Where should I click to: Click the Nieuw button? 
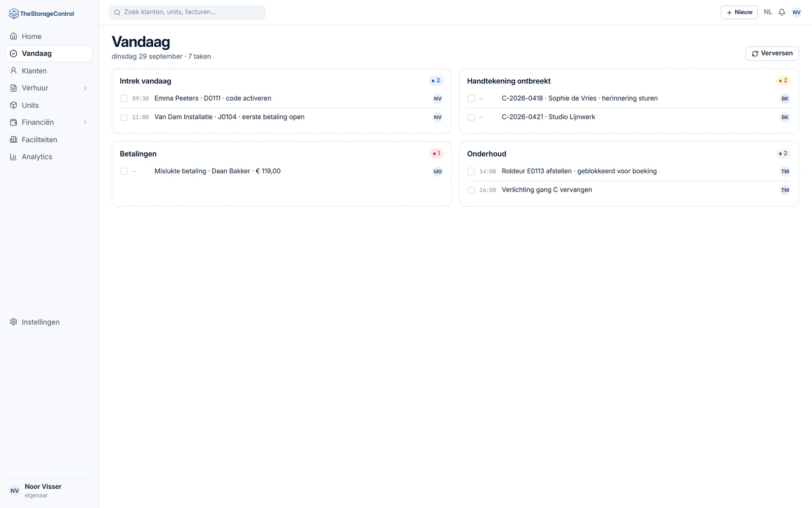pos(739,12)
